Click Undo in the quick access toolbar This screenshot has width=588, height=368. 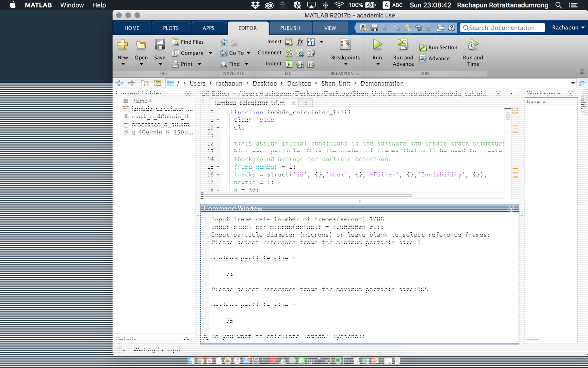click(x=418, y=28)
